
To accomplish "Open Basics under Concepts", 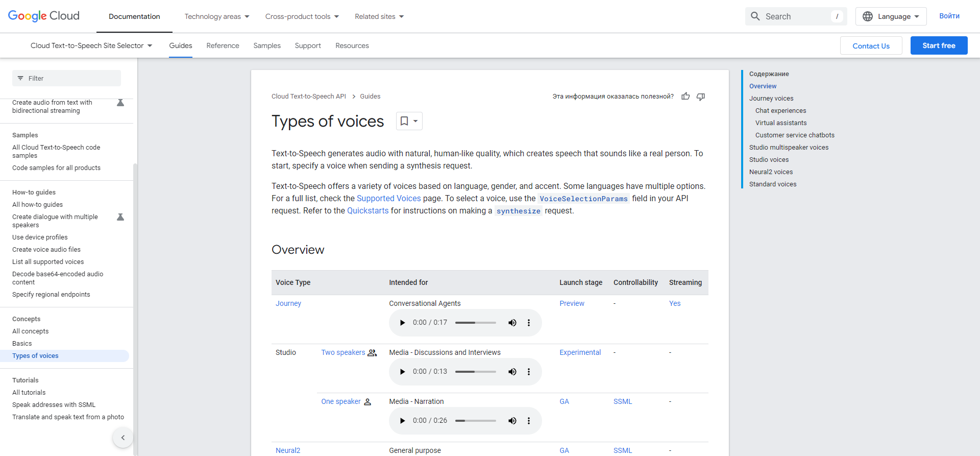I will coord(22,344).
